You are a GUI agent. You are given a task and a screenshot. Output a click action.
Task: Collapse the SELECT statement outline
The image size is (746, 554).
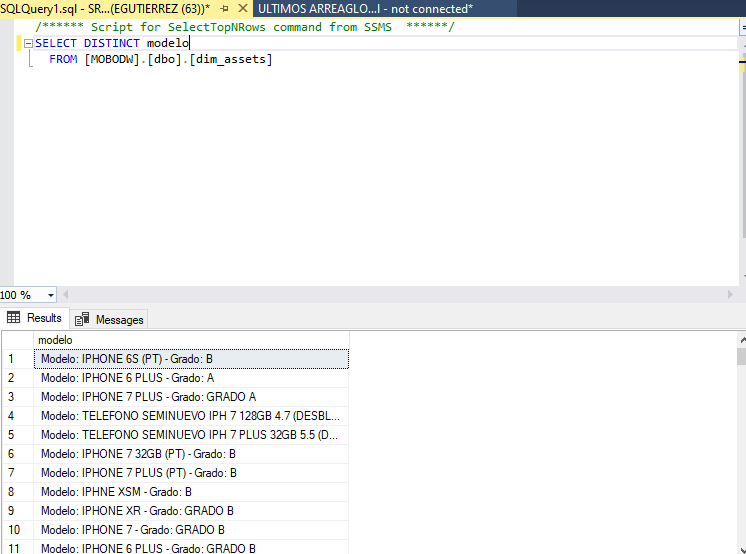click(x=28, y=43)
